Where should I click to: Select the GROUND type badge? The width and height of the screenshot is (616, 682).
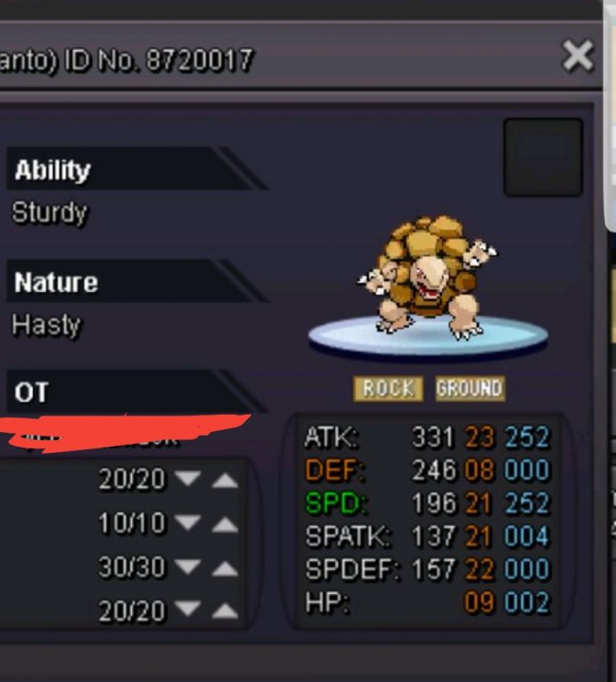[x=470, y=388]
